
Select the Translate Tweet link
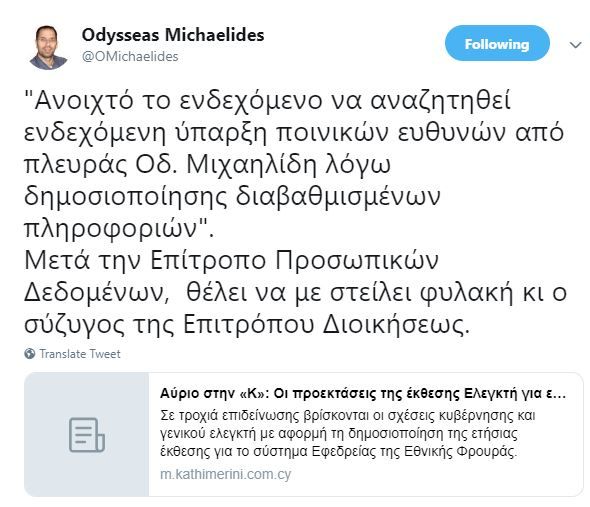pyautogui.click(x=80, y=354)
